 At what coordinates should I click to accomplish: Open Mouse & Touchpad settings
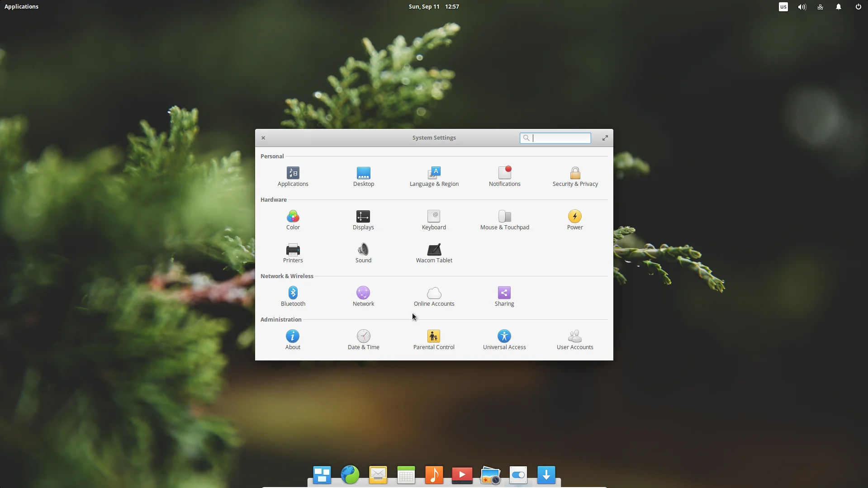pos(504,220)
